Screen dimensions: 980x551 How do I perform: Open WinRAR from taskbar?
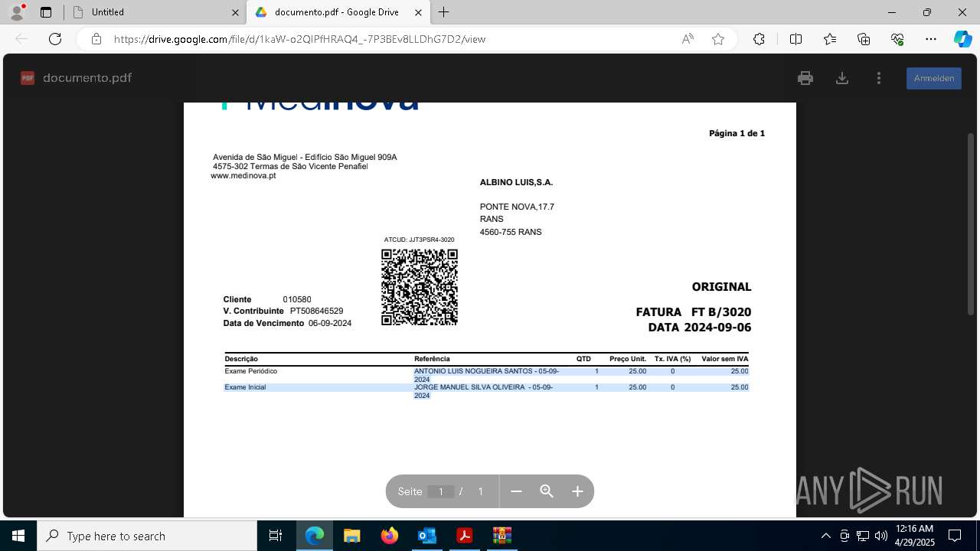501,536
